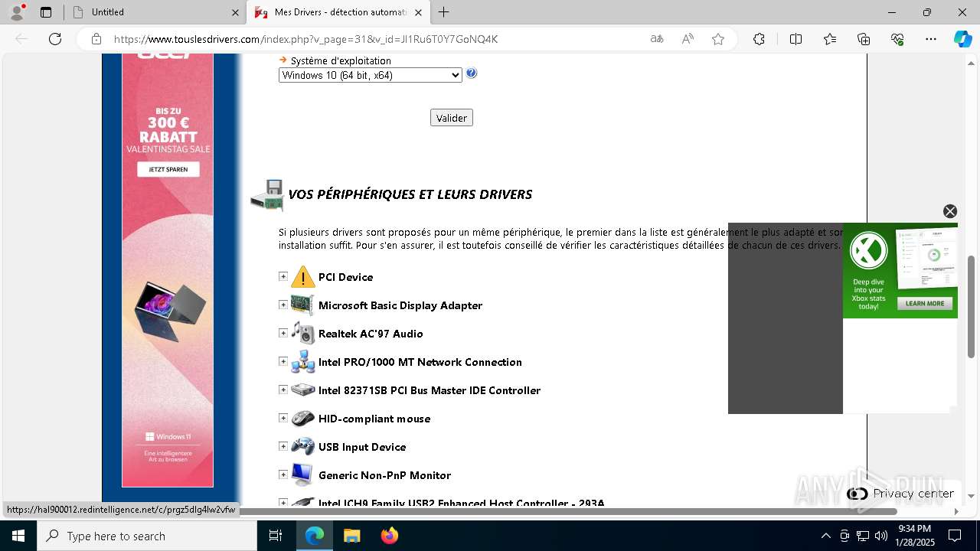Expand Intel PRO/1000 MT Network Connection entry
This screenshot has height=551, width=980.
click(x=283, y=361)
